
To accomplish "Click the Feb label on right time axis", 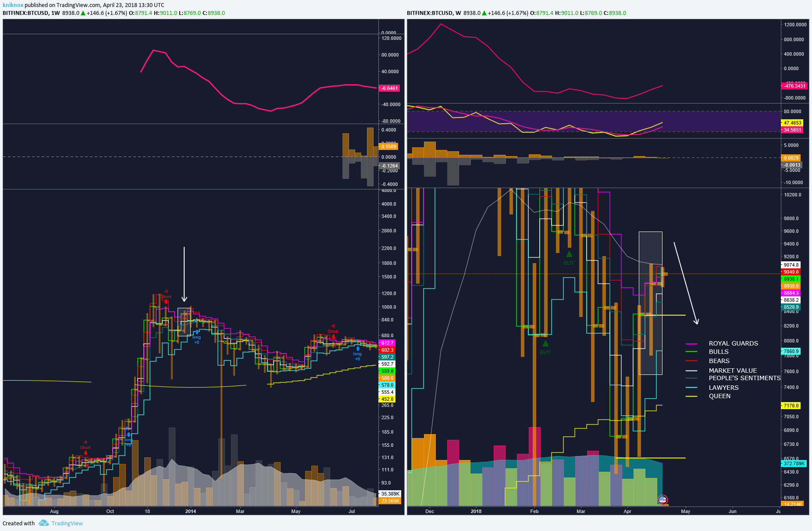I will click(x=534, y=511).
